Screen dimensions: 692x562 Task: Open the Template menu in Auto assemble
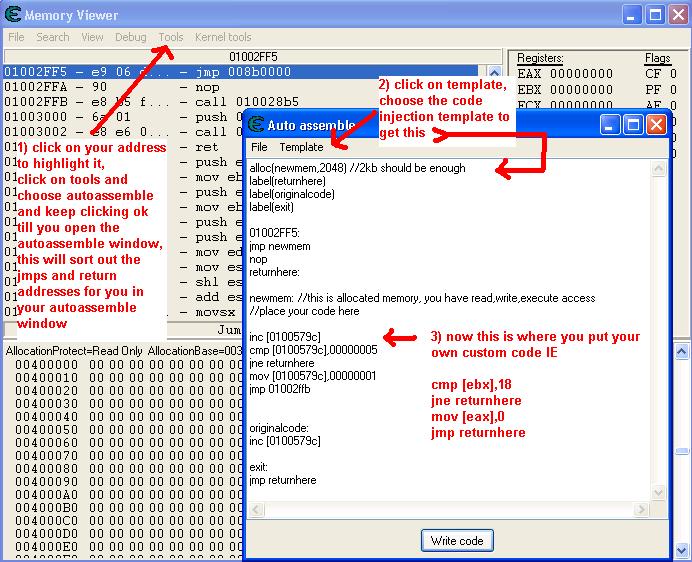[301, 147]
